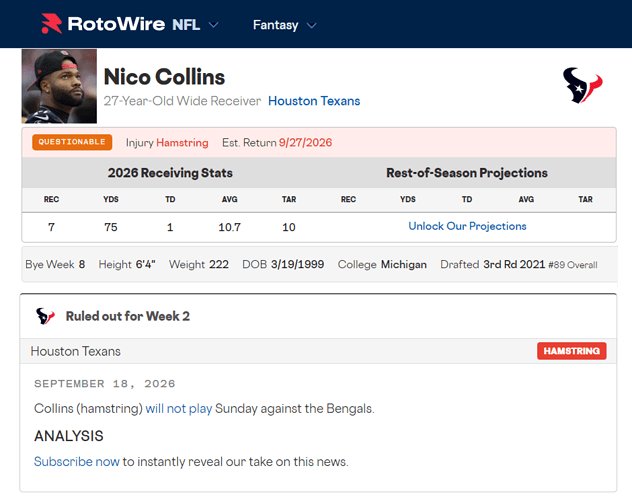Viewport: 632px width, 499px height.
Task: Click the Rest-of-Season Projections heading
Action: 467,173
